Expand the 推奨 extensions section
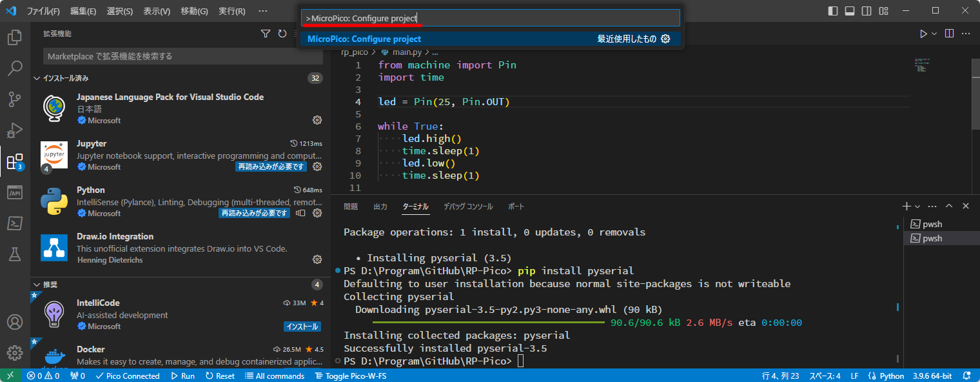 click(x=37, y=285)
